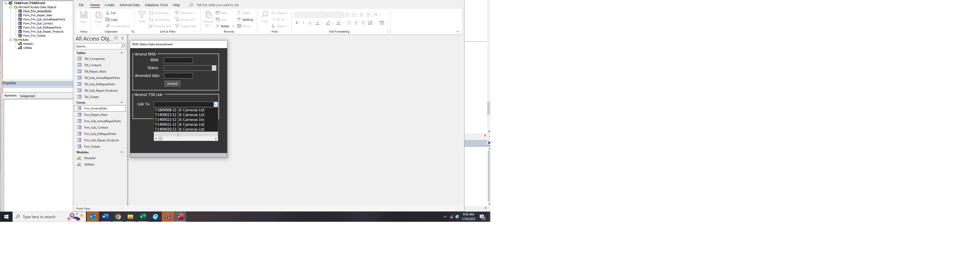Collapse the Forms group chevron
Screen dimensions: 980x275
122,103
